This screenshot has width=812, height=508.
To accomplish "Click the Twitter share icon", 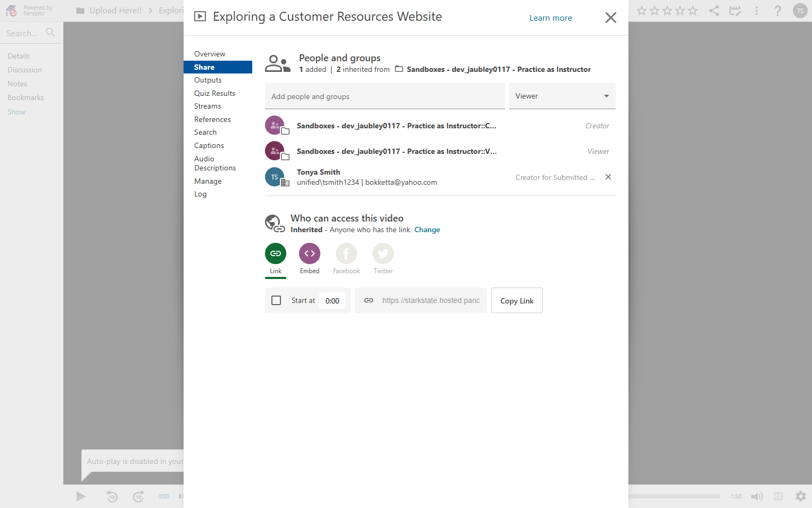I will pos(383,253).
